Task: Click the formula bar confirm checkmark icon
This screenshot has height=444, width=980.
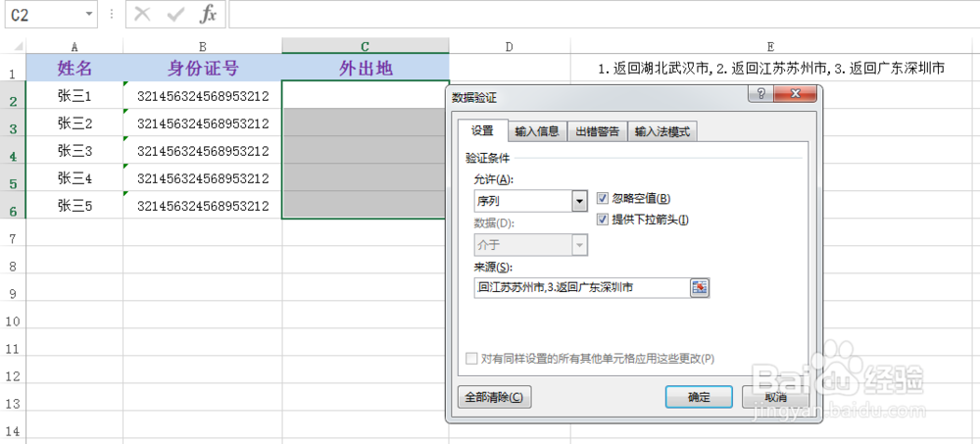Action: [x=174, y=15]
